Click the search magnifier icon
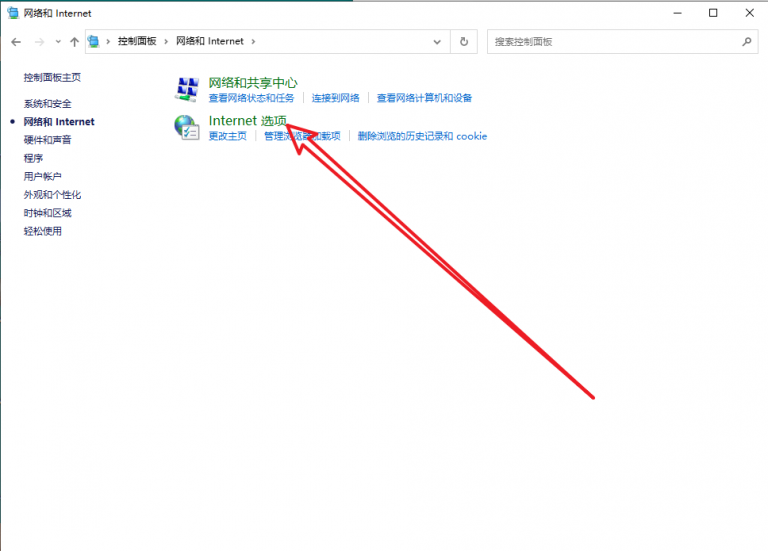 click(746, 42)
